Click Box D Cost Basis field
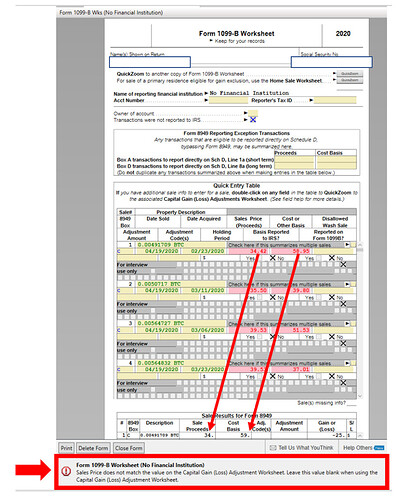Screen dimensions: 407x500 tap(336, 166)
